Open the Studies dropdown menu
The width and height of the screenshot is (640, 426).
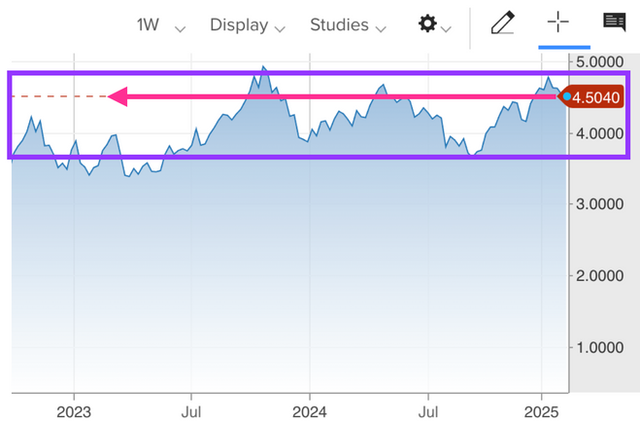tap(348, 25)
